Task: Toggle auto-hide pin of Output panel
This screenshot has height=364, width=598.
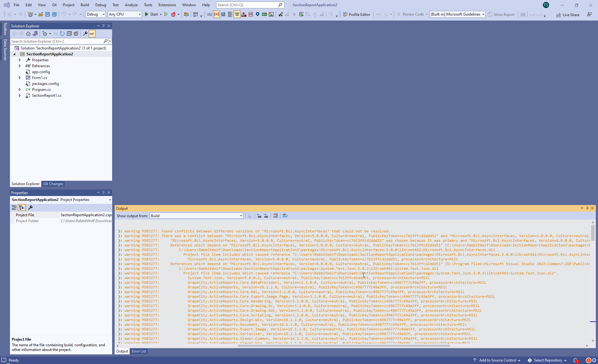Action: [587, 208]
